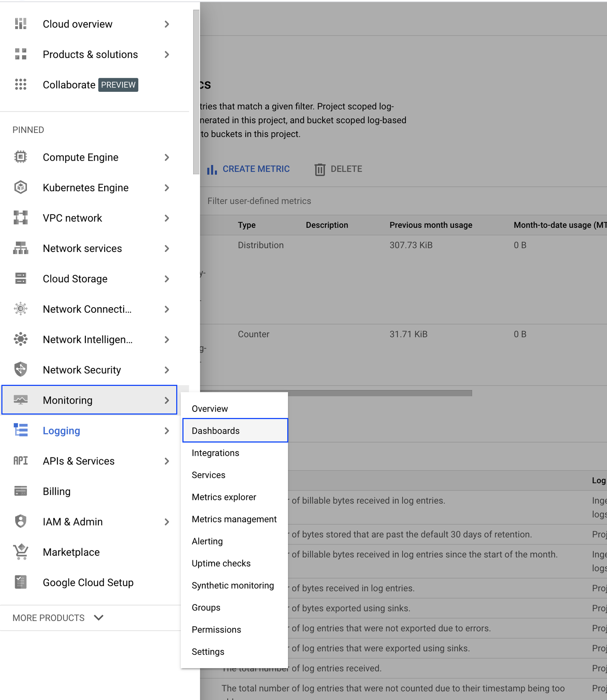Select Metrics explorer in the submenu
The width and height of the screenshot is (607, 700).
coord(235,497)
